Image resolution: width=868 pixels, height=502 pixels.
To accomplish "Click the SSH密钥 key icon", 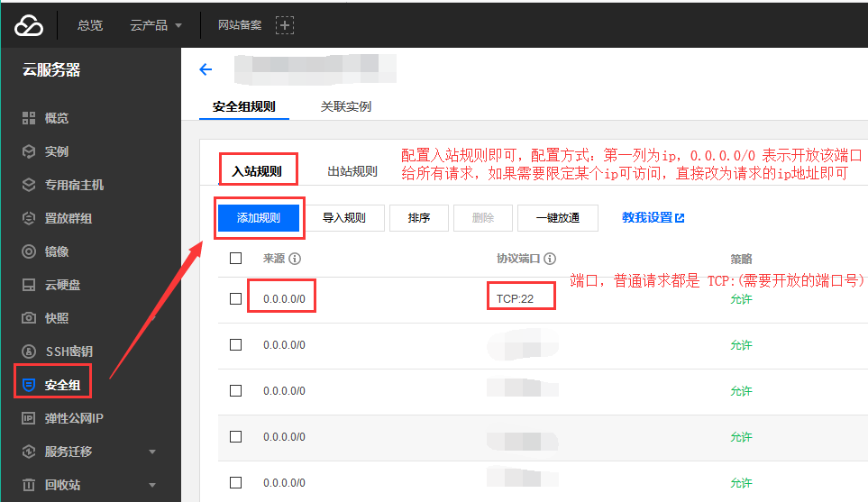I will click(29, 351).
